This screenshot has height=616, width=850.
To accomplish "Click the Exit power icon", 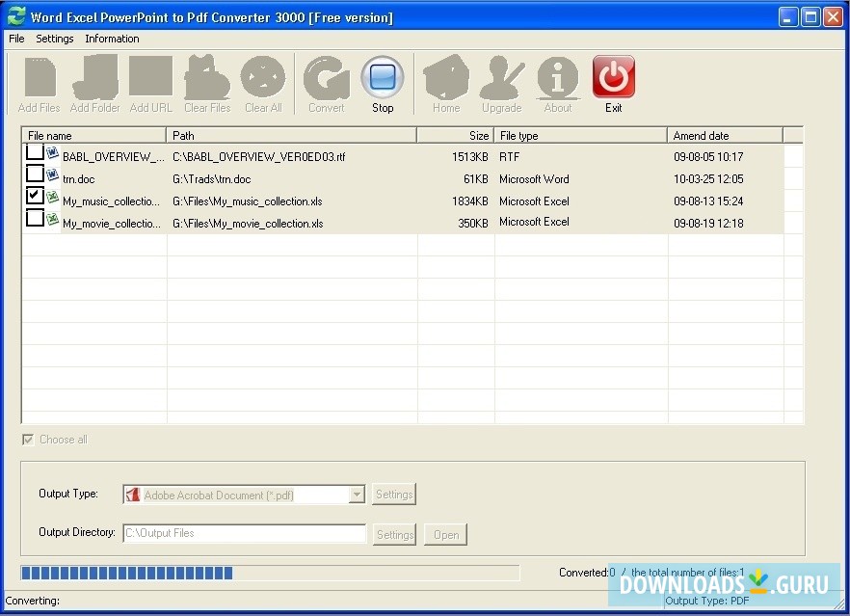I will (614, 77).
